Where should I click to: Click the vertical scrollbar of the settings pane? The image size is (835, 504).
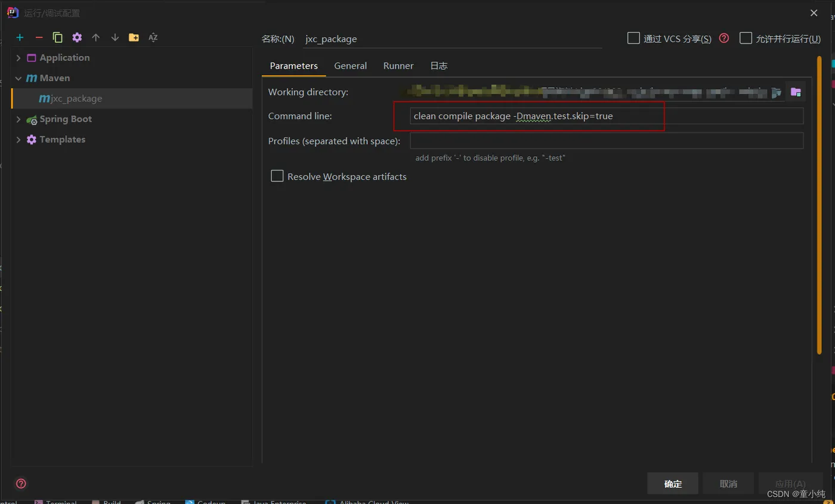tap(819, 206)
